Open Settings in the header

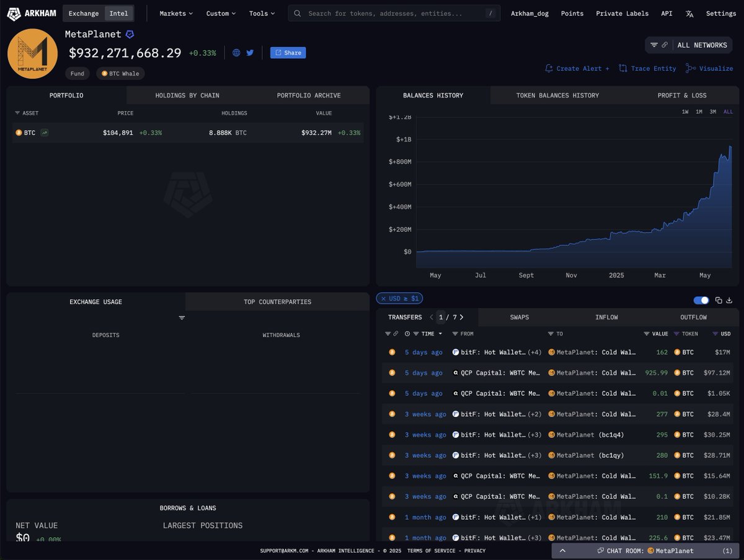coord(721,13)
